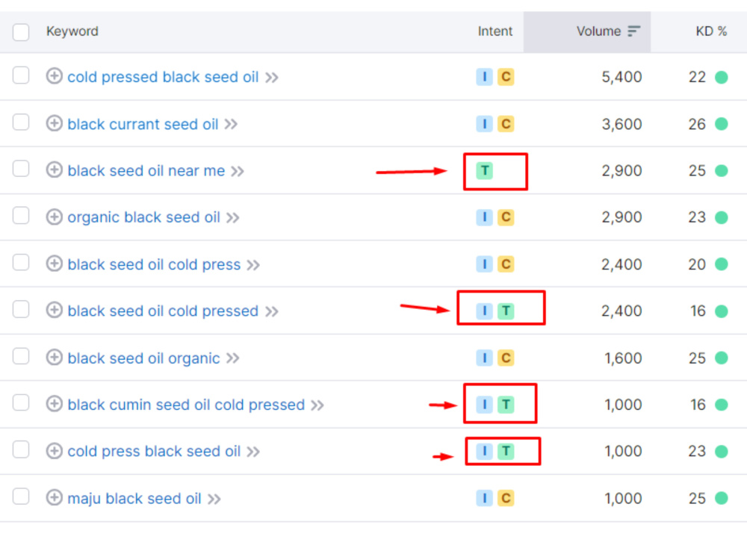Check the box for cold pressed black seed oil
The width and height of the screenshot is (747, 560).
[x=21, y=75]
